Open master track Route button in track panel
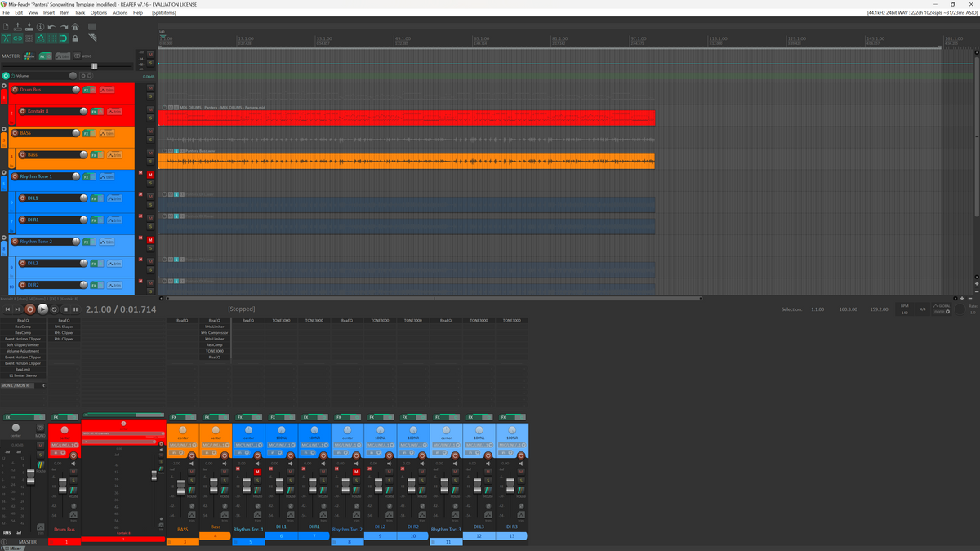 (29, 56)
